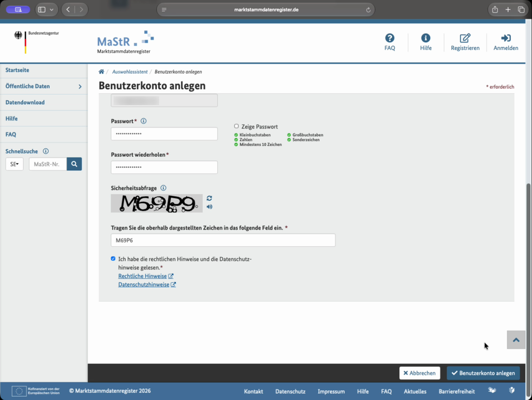The image size is (532, 400).
Task: Open Kontakt in the footer
Action: click(253, 392)
